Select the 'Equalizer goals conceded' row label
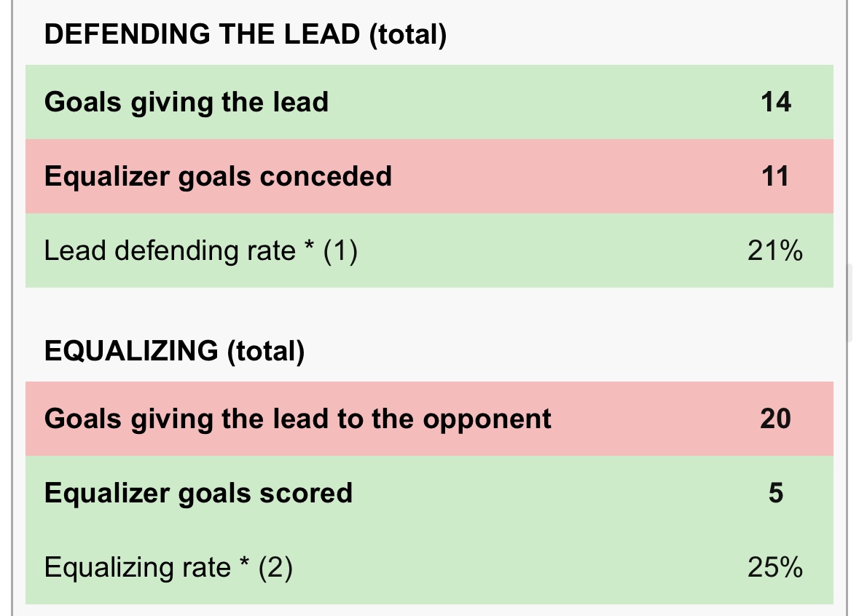The width and height of the screenshot is (859, 616). point(218,177)
